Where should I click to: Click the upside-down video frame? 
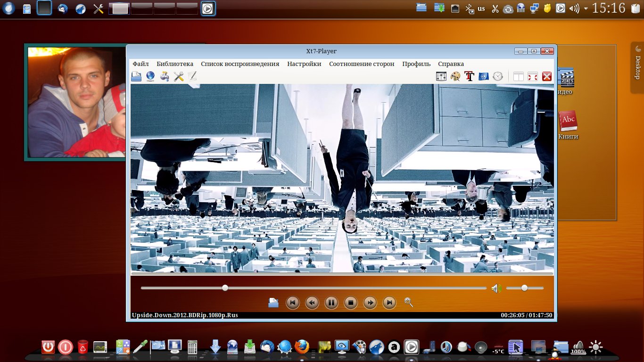[342, 178]
